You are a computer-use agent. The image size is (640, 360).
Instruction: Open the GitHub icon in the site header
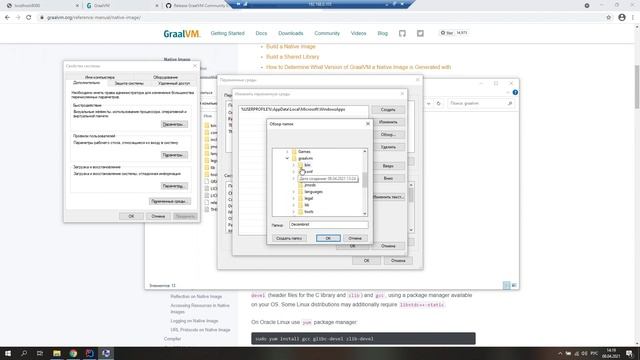402,33
